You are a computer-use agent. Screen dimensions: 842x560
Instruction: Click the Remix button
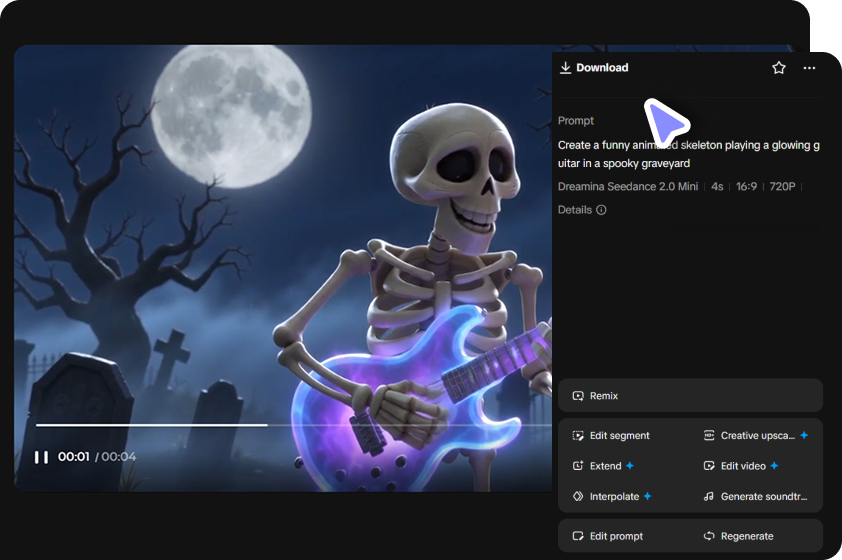690,396
